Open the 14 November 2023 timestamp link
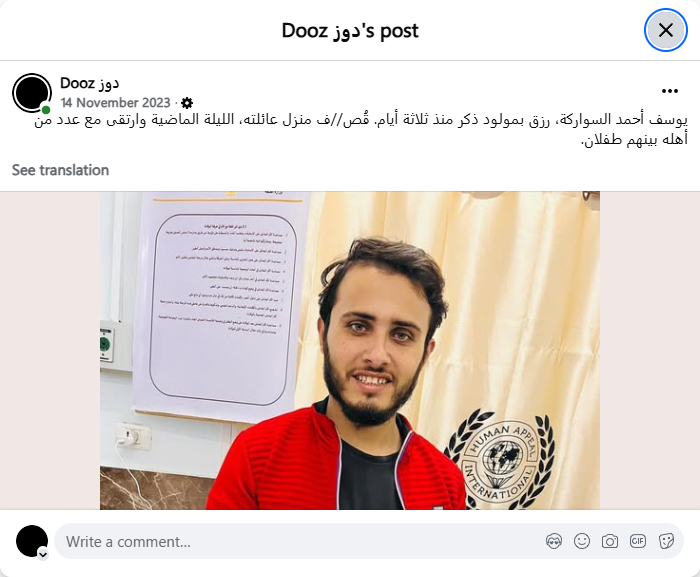This screenshot has width=700, height=577. tap(115, 103)
